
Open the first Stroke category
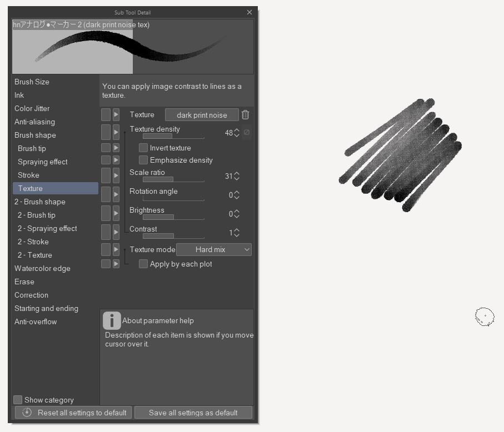coord(55,175)
